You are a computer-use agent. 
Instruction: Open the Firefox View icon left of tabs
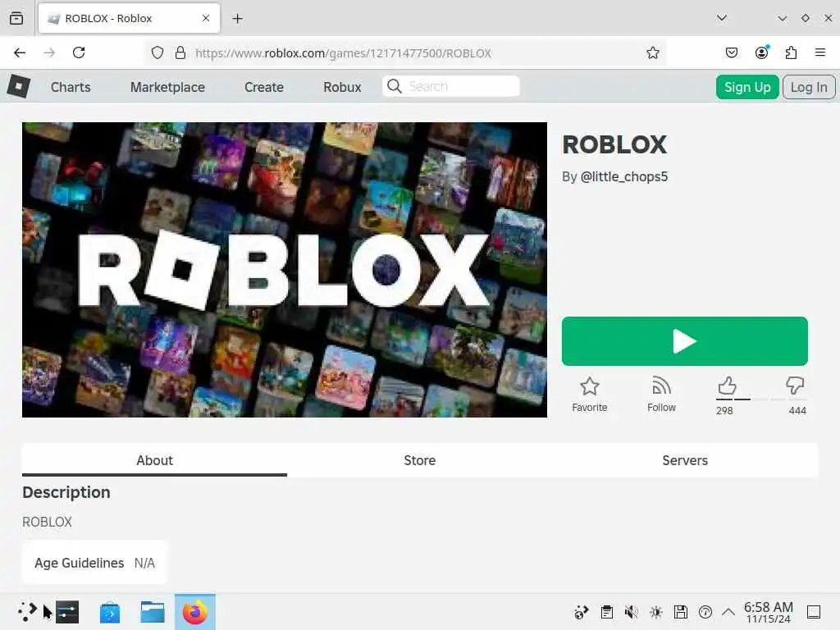16,18
